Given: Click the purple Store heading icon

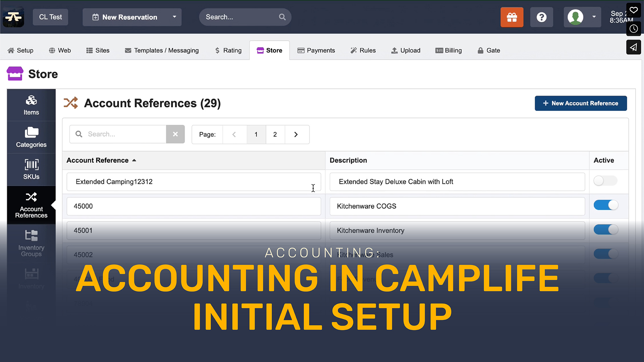Looking at the screenshot, I should coord(15,73).
